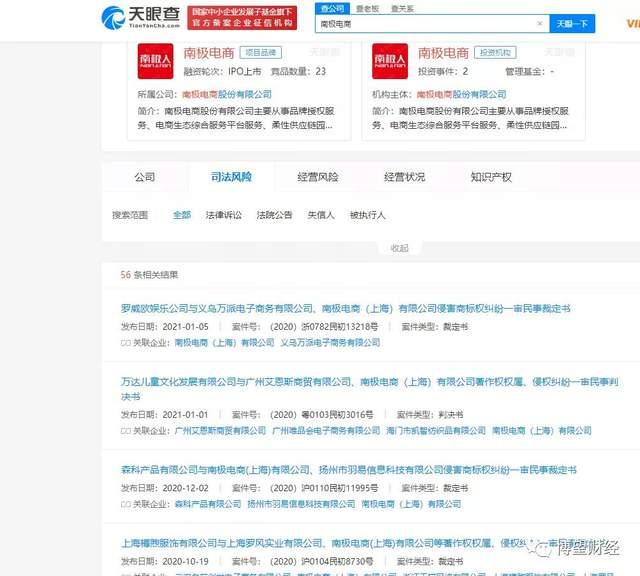Click the 天眼一下 search button
640x576 pixels.
(572, 24)
